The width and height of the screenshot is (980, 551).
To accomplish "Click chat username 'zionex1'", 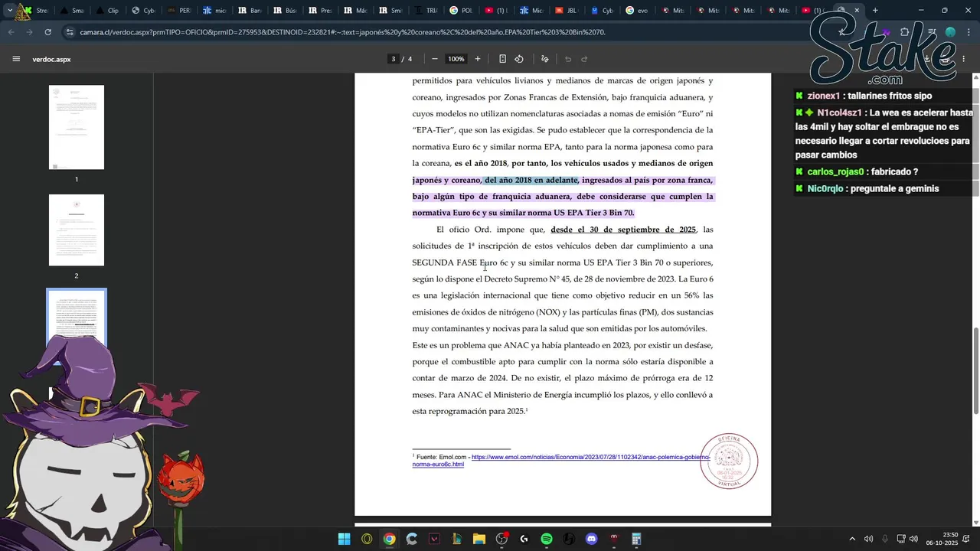I will click(x=824, y=96).
